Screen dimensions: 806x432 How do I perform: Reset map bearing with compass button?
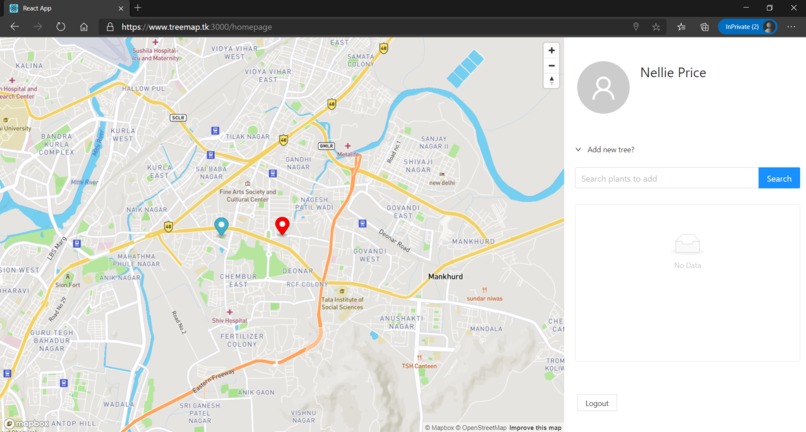[551, 81]
